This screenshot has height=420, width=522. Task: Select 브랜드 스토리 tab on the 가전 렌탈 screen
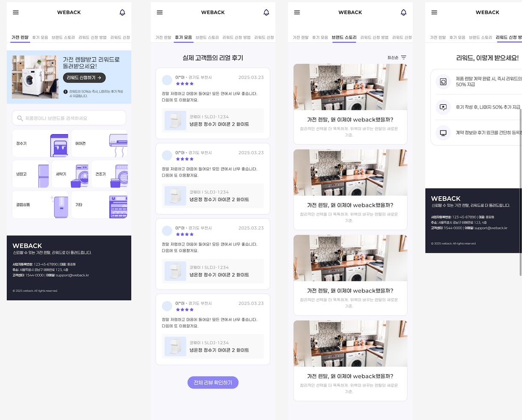tap(63, 38)
